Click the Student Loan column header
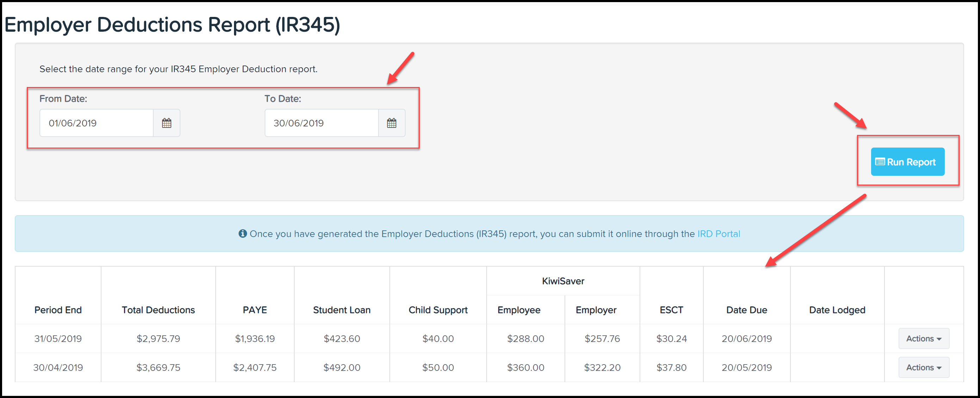 (341, 310)
